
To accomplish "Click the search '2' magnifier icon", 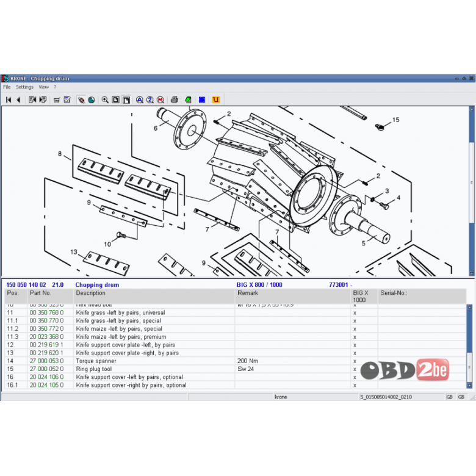I will [x=150, y=100].
